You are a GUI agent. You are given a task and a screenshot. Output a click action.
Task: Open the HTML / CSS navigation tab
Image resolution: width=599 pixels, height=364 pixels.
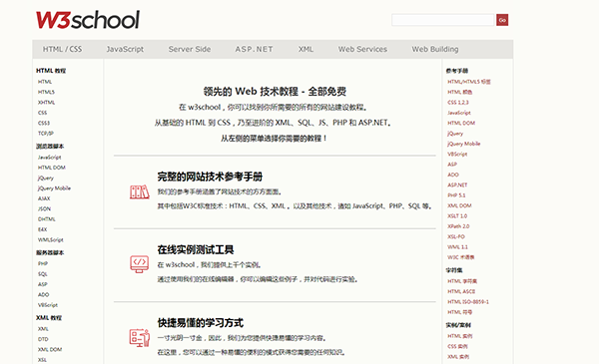coord(62,49)
